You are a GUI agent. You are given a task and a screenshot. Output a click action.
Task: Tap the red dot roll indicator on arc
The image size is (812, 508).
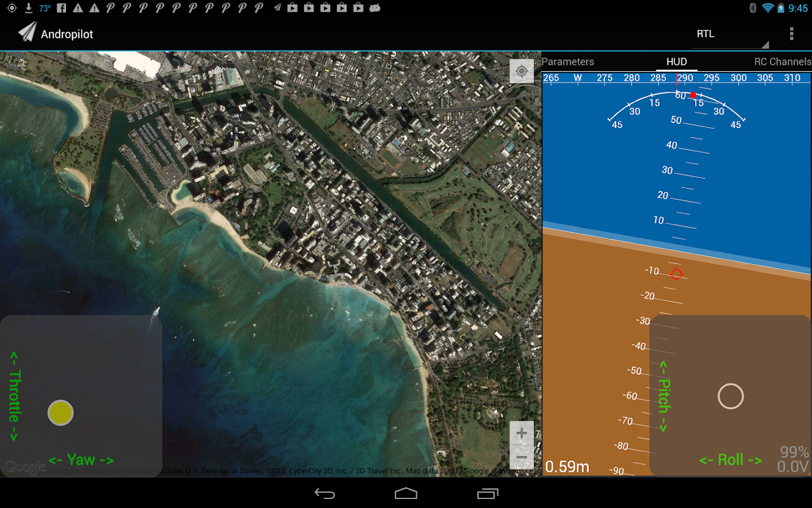[x=693, y=95]
